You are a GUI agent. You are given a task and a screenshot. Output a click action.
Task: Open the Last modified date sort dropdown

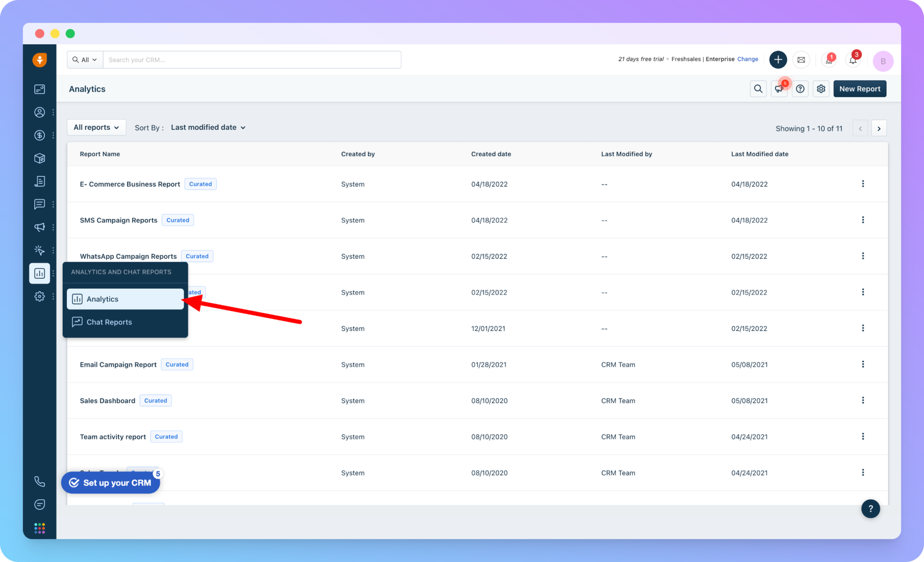coord(208,127)
